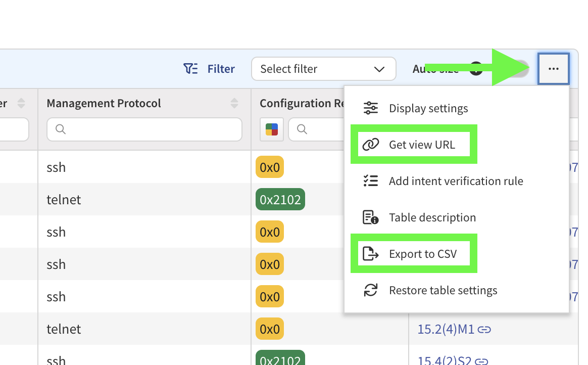Select Get view URL menu entry
This screenshot has height=365, width=588.
click(x=421, y=145)
